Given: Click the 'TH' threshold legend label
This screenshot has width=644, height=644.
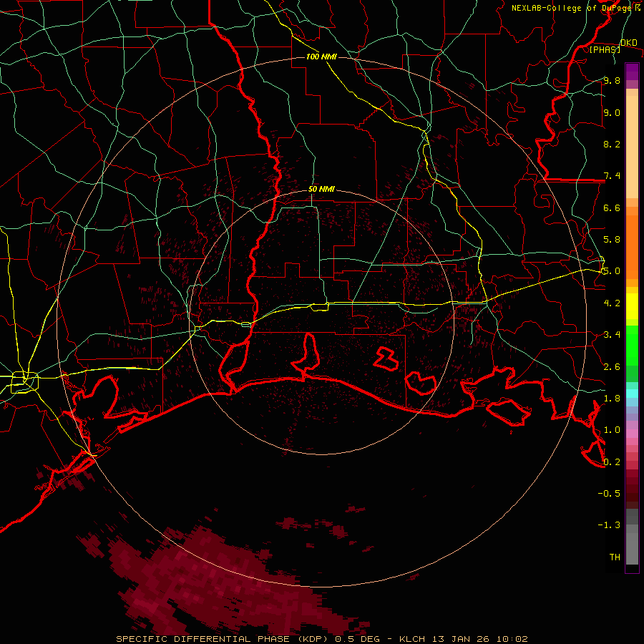Looking at the screenshot, I should tap(615, 557).
